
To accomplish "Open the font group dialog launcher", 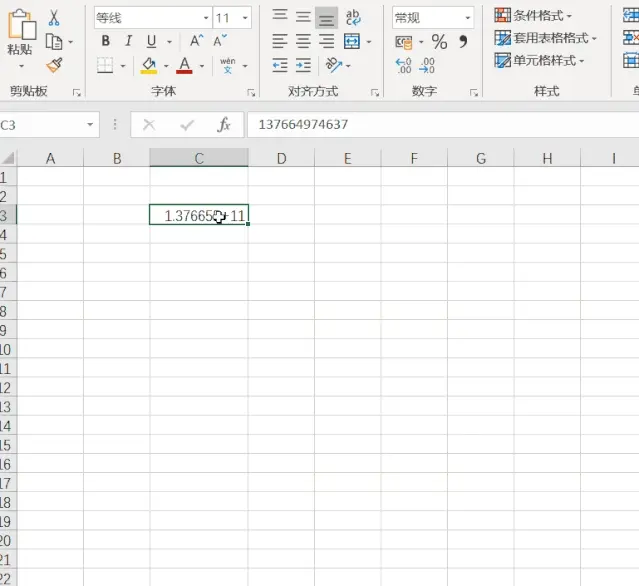I will click(251, 93).
